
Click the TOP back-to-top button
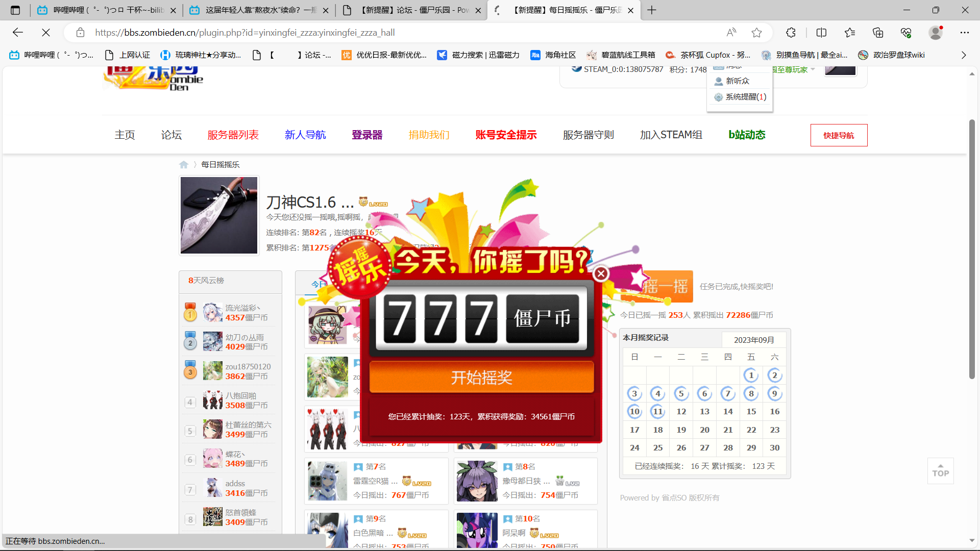tap(940, 471)
